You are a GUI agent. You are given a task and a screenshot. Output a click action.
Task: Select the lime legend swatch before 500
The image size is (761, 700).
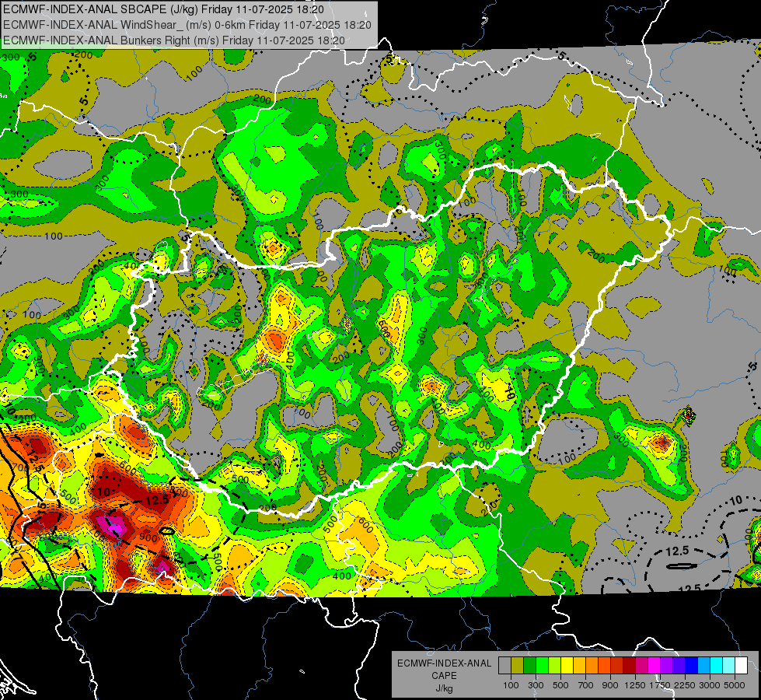point(554,666)
